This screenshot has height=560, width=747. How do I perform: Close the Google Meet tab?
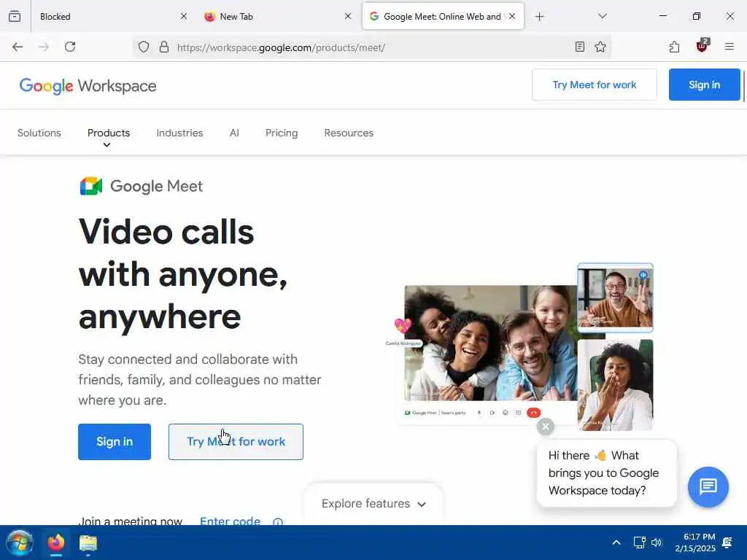(512, 16)
